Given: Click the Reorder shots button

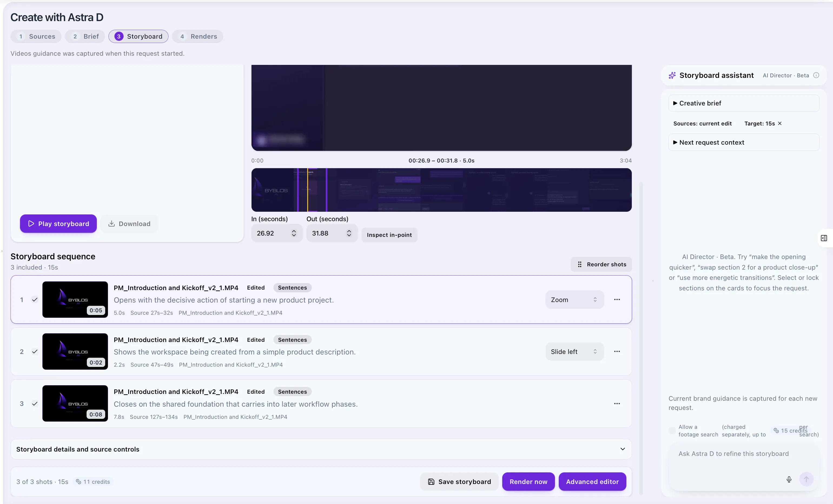Looking at the screenshot, I should (601, 264).
